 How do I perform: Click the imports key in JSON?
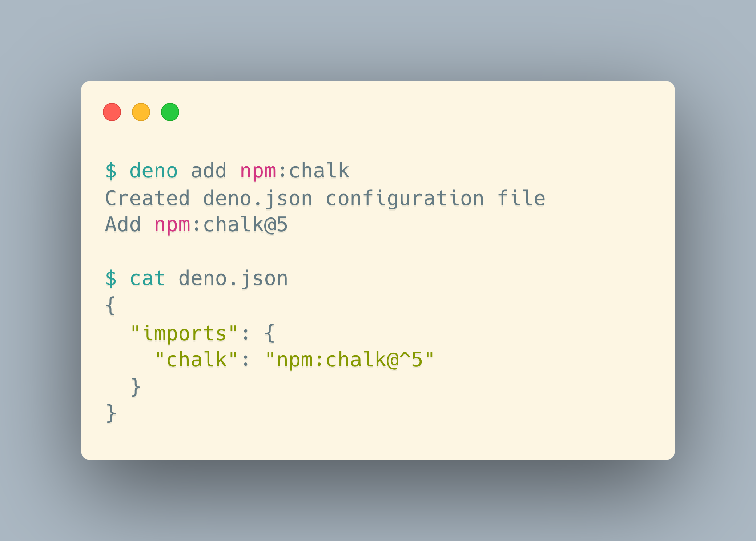182,331
